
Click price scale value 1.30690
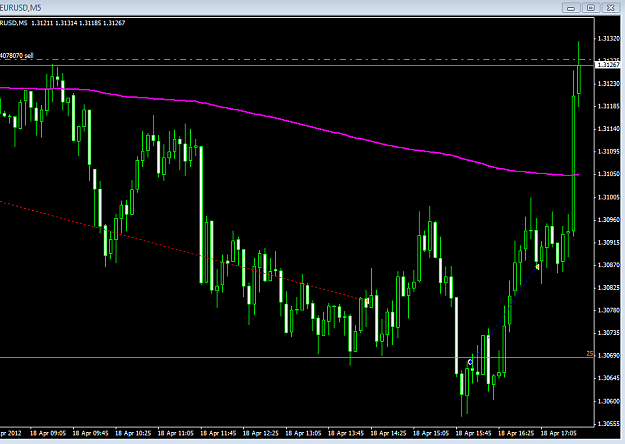(609, 356)
